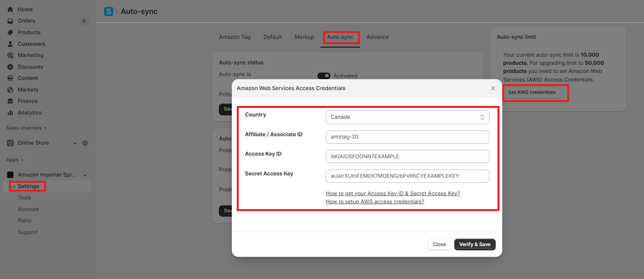Viewport: 644px width, 279px height.
Task: Click the Orders count badge 9
Action: click(84, 21)
